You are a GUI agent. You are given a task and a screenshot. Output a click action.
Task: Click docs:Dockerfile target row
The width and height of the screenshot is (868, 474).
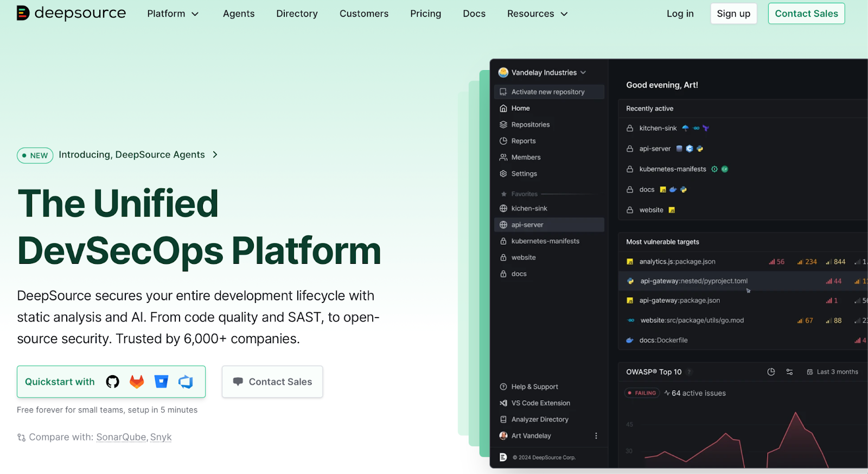tap(743, 340)
